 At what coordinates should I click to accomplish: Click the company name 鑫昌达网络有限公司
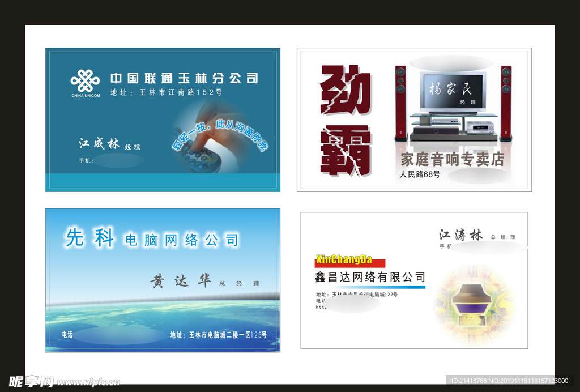tap(370, 277)
